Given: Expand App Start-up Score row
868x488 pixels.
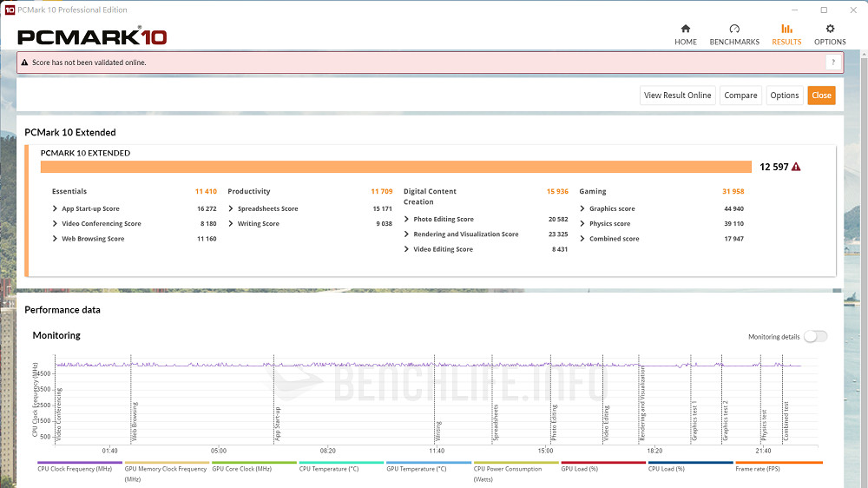Looking at the screenshot, I should click(56, 209).
